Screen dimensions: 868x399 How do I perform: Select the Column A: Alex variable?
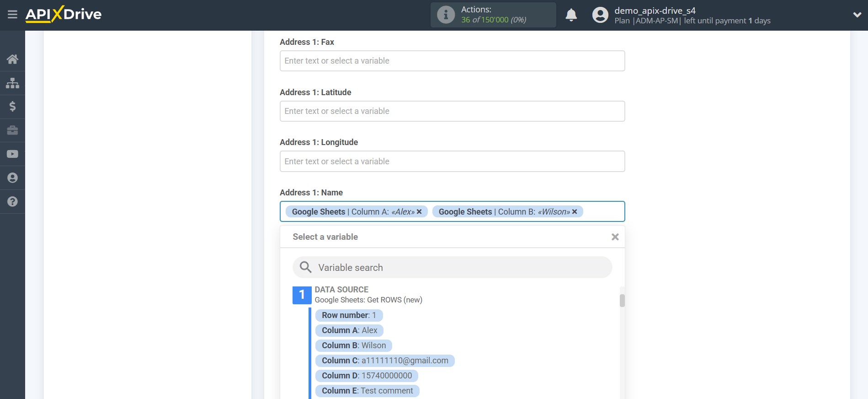[x=349, y=330]
